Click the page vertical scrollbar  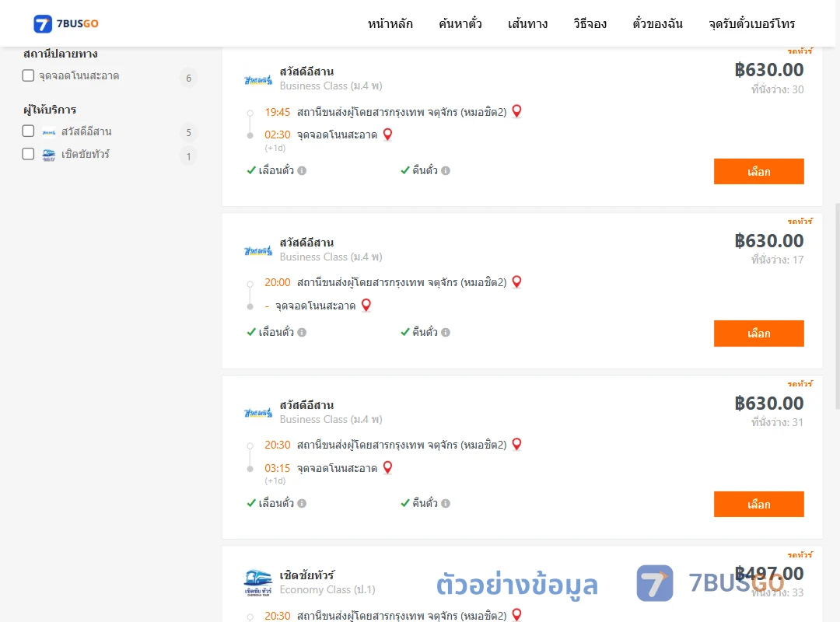coord(838,306)
